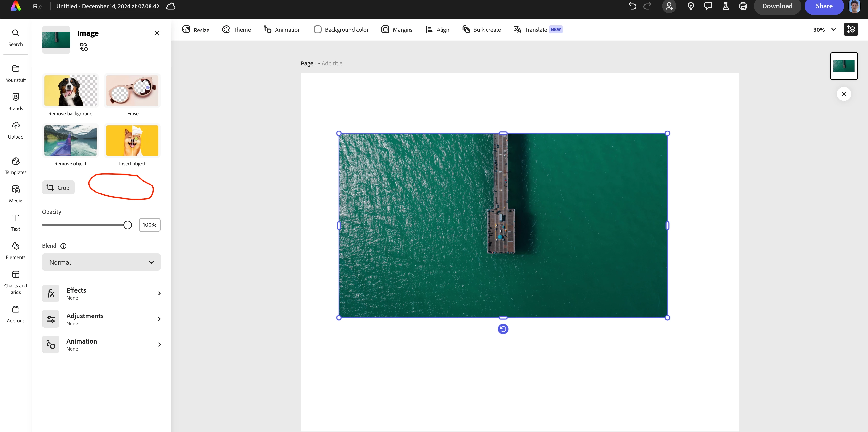Toggle the layers panel button at top right
Image resolution: width=868 pixels, height=432 pixels.
click(x=851, y=30)
